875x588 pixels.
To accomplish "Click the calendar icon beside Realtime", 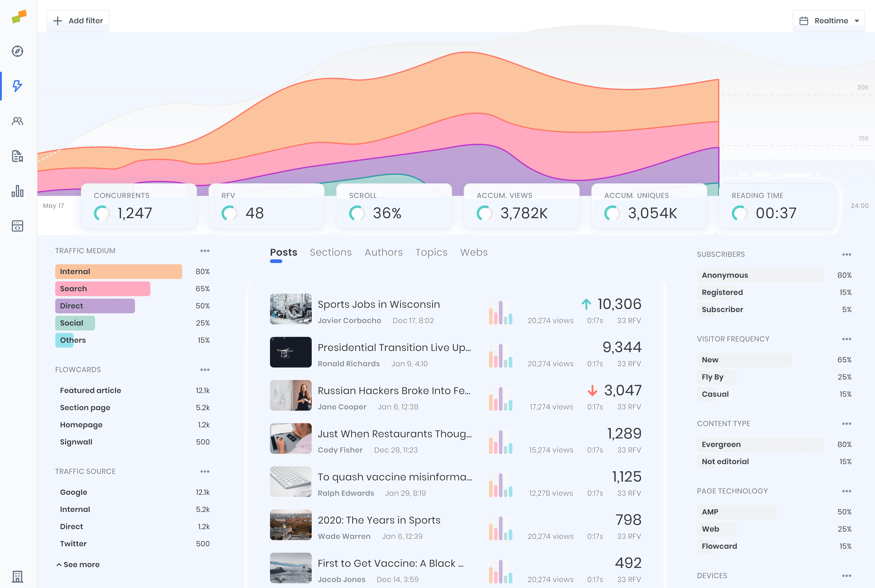I will (x=804, y=21).
